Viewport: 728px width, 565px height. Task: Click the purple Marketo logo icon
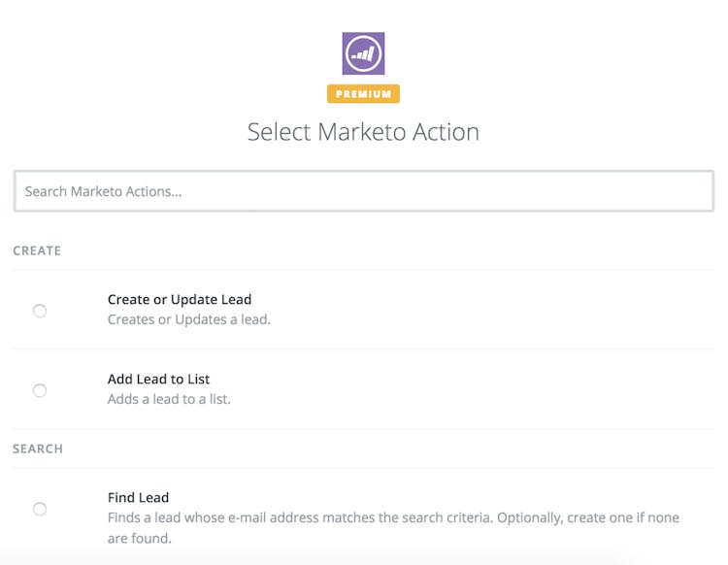click(363, 53)
